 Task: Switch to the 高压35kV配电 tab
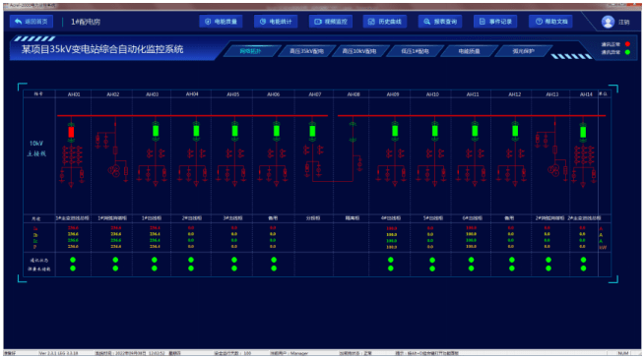(x=306, y=51)
